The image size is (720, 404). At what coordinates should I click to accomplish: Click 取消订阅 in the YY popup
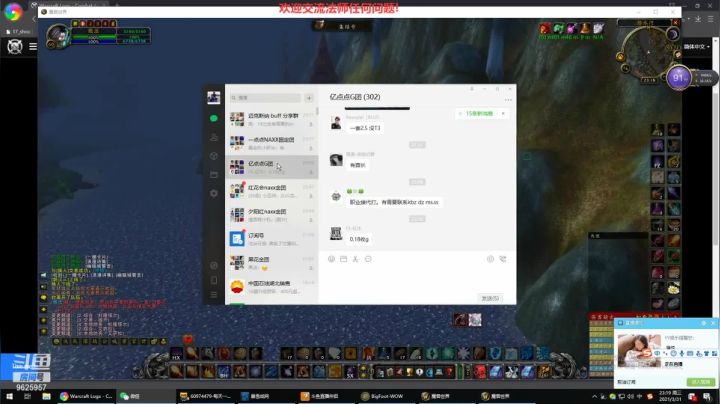tap(626, 382)
